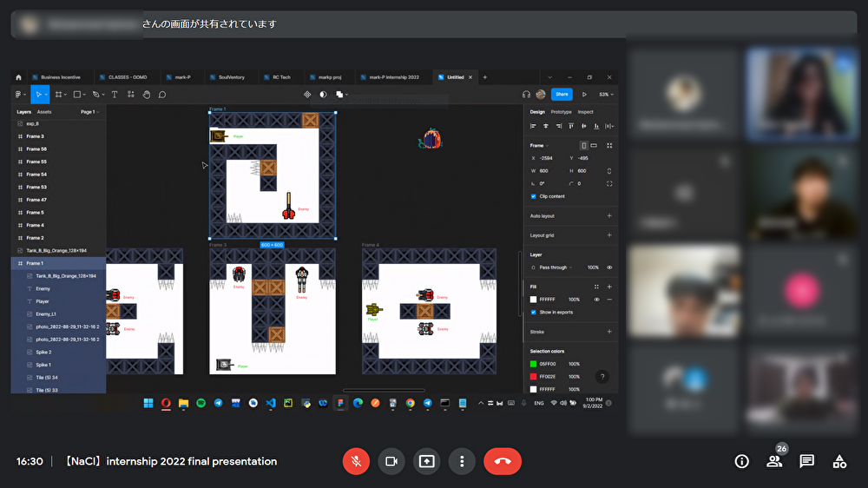
Task: Click the green 05FF00 selection color swatch
Action: point(533,364)
